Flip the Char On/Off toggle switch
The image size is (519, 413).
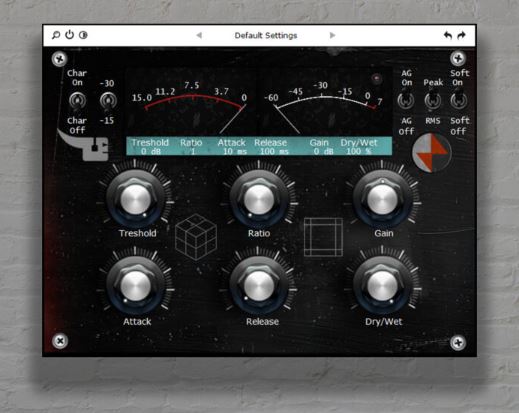pos(77,101)
